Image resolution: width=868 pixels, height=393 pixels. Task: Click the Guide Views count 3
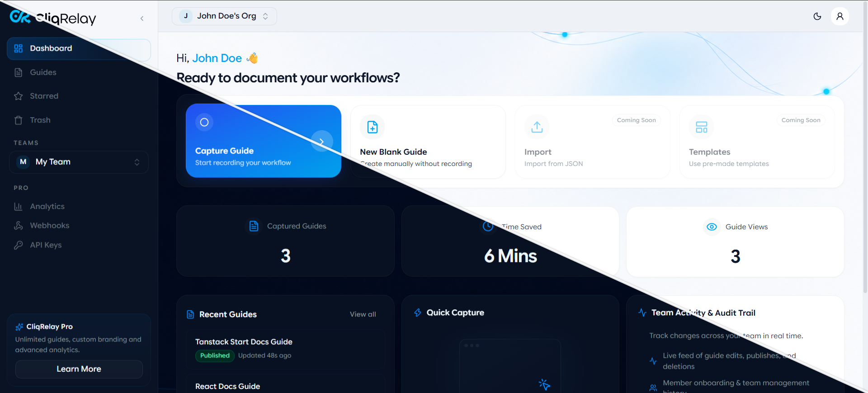click(736, 256)
